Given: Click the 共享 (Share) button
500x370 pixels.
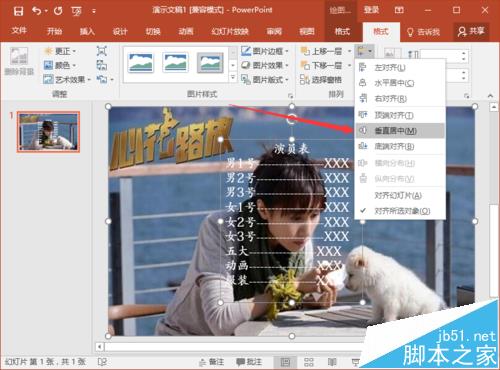Looking at the screenshot, I should (471, 32).
